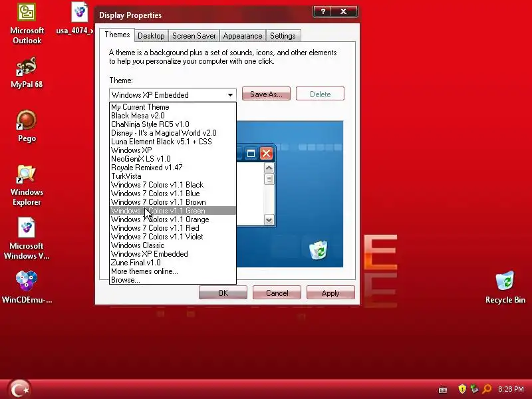Click the Delete theme button
532x399 pixels.
coord(320,94)
